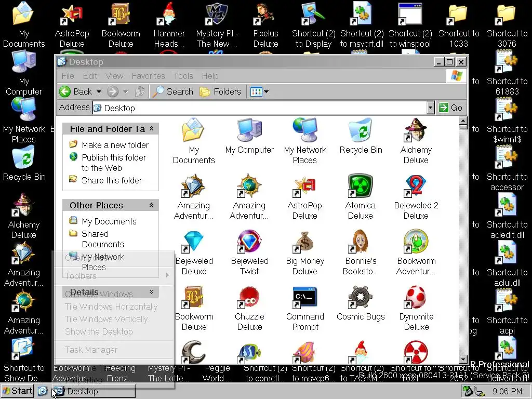The image size is (532, 399).
Task: Open My Documents link in Other Places
Action: [109, 221]
